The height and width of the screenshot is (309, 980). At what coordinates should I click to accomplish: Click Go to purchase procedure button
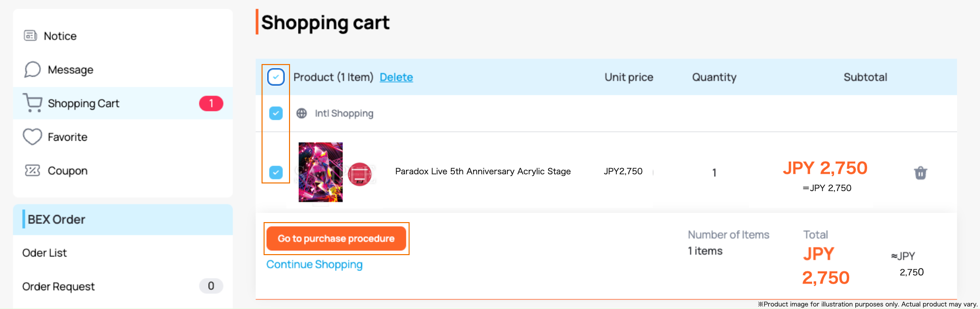pyautogui.click(x=336, y=238)
